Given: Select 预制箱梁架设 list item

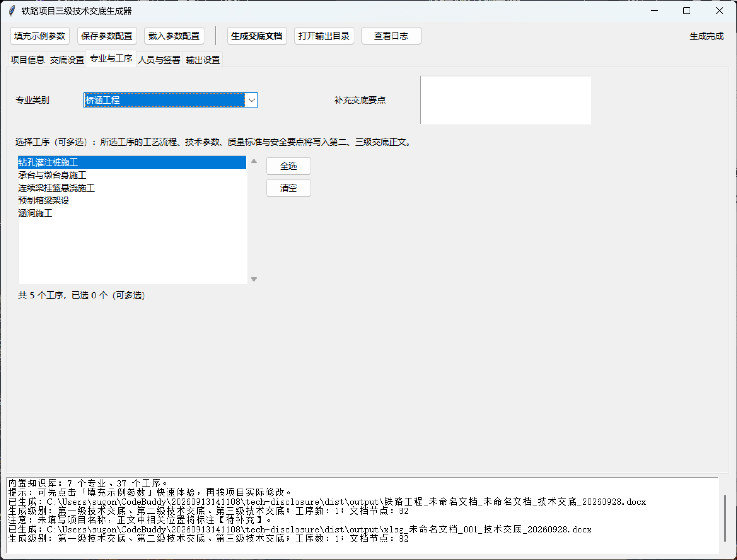Looking at the screenshot, I should [x=132, y=201].
